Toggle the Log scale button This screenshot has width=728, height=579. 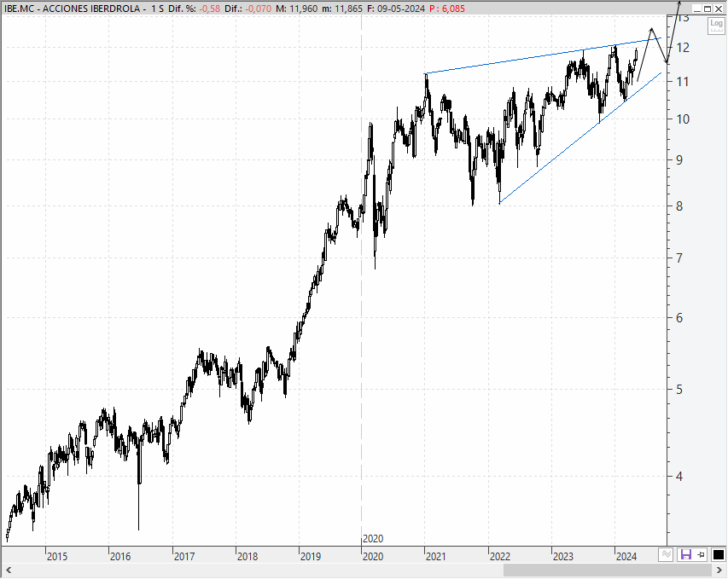point(716,26)
